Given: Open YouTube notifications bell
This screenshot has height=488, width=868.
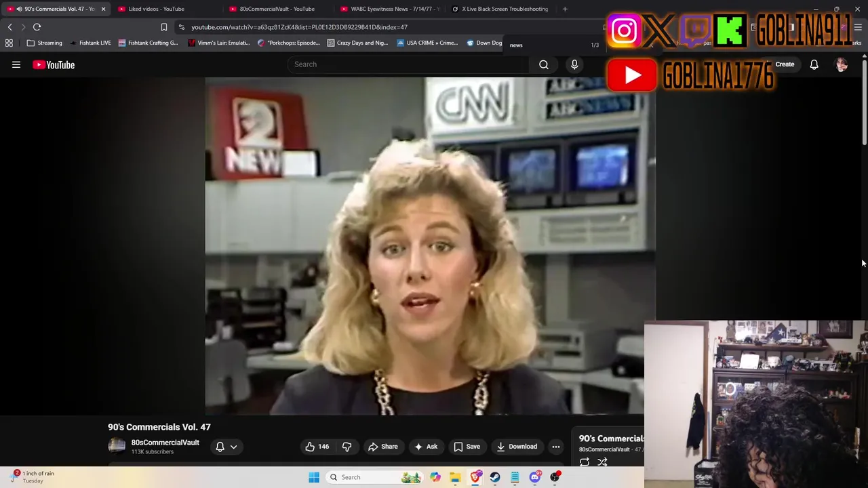Looking at the screenshot, I should pos(814,64).
